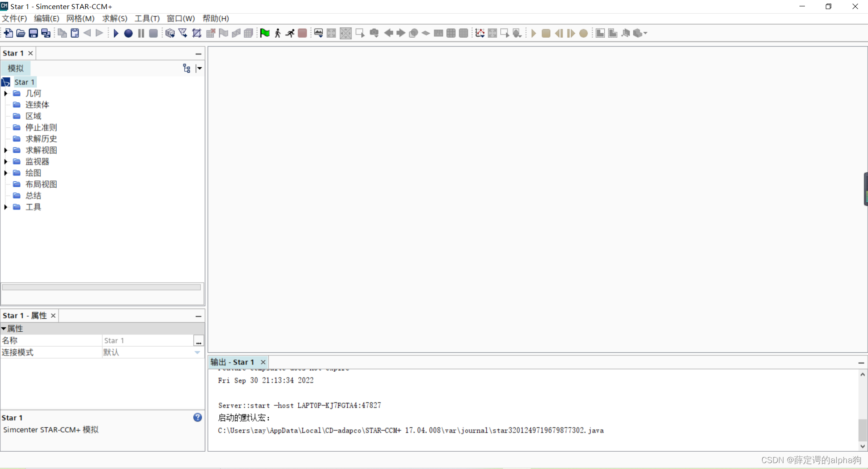
Task: Open the Create New Scene picture dropdown
Action: [x=319, y=33]
